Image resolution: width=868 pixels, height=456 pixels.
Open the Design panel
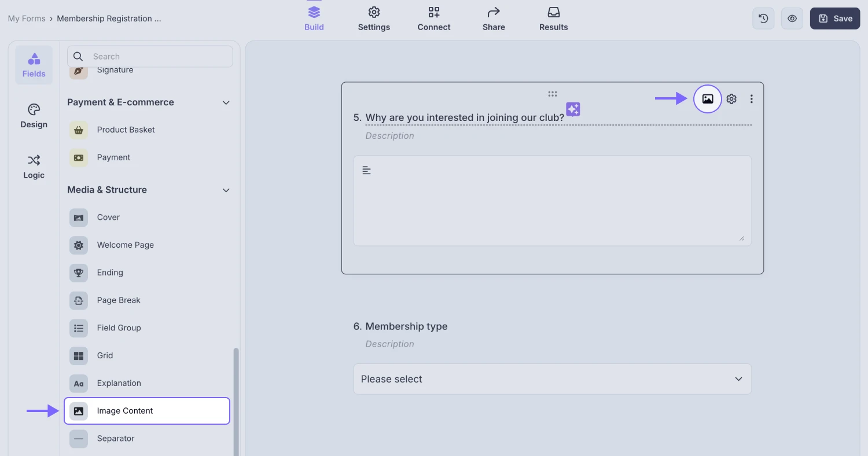point(34,116)
